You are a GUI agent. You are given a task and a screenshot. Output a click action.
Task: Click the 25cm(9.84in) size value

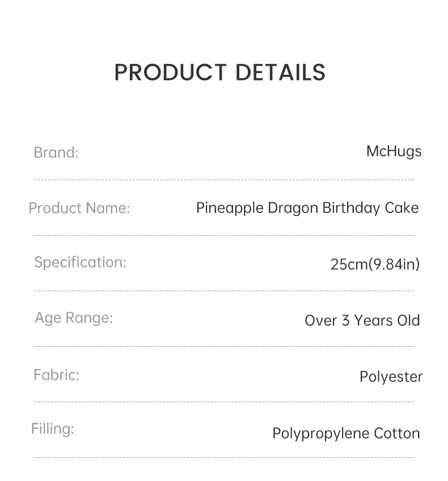point(375,265)
